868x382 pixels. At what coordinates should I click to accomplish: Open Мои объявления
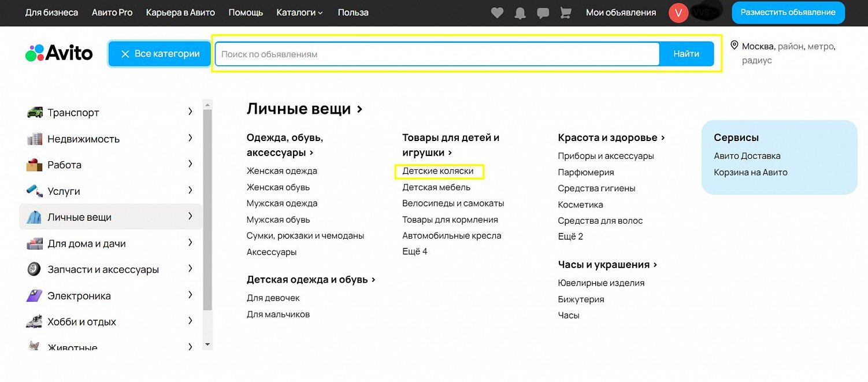click(621, 12)
